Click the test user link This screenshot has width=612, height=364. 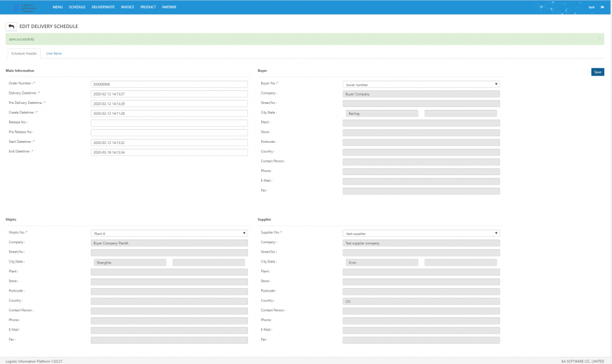pyautogui.click(x=591, y=7)
